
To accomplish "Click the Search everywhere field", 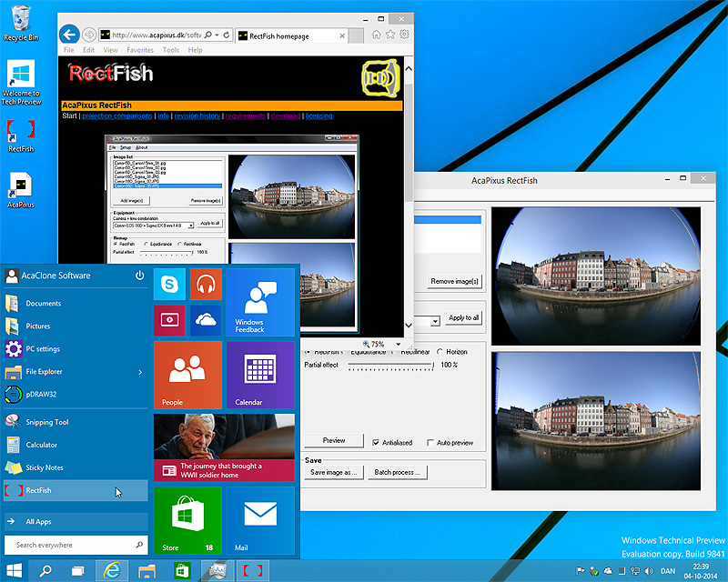I will (76, 545).
